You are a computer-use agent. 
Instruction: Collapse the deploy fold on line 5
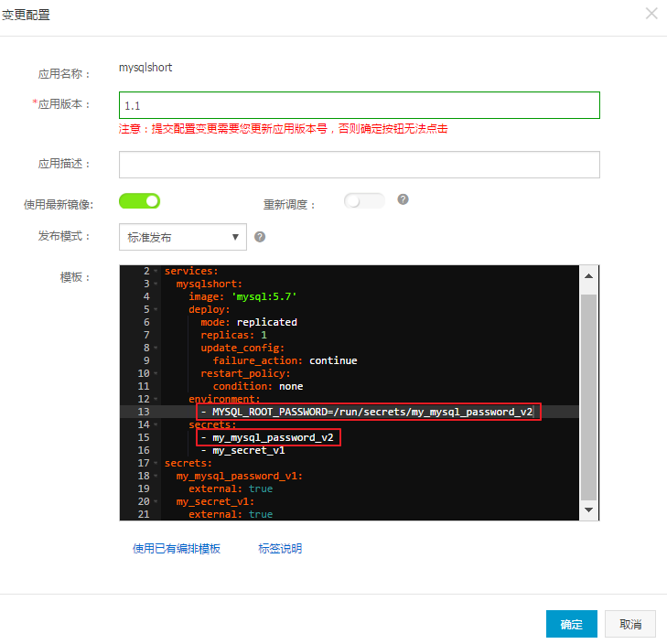click(x=156, y=309)
